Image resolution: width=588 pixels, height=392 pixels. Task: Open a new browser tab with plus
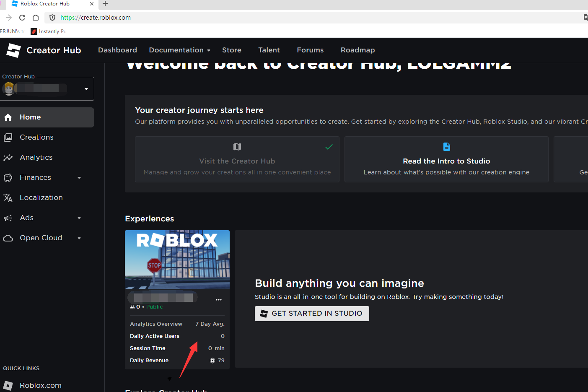[105, 4]
